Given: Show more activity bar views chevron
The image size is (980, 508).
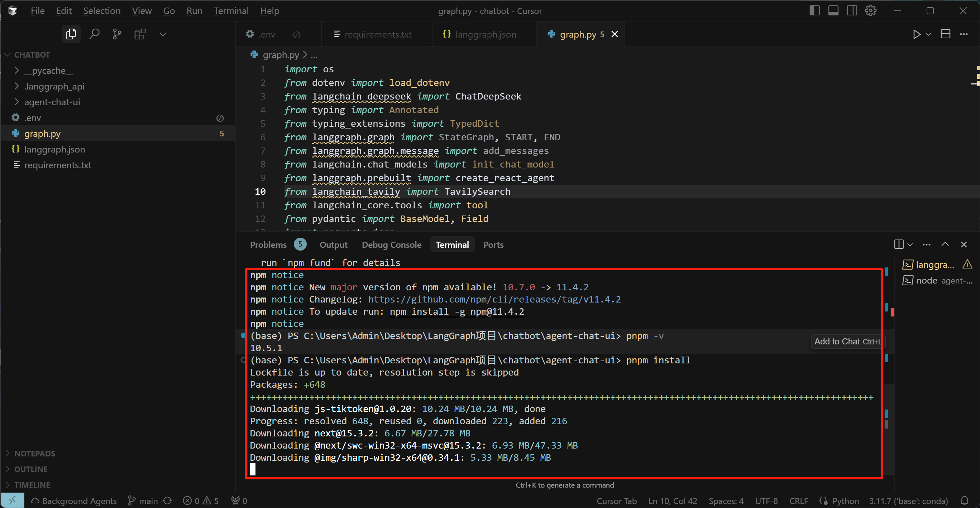Looking at the screenshot, I should [163, 34].
